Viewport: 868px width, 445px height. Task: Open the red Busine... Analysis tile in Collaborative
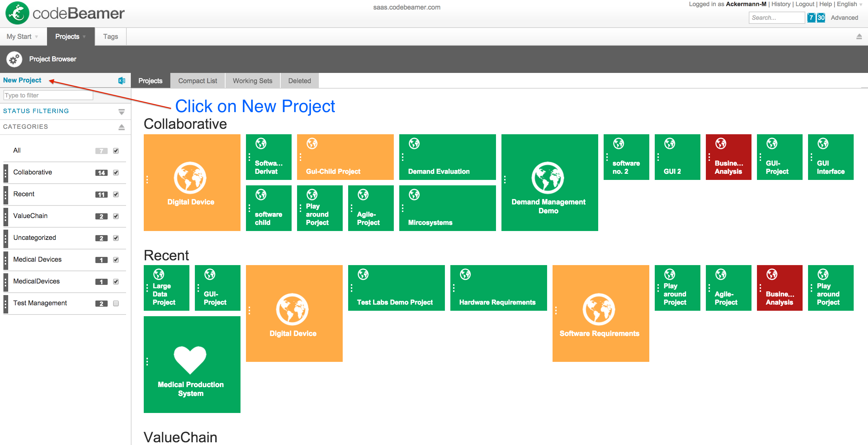click(x=728, y=157)
